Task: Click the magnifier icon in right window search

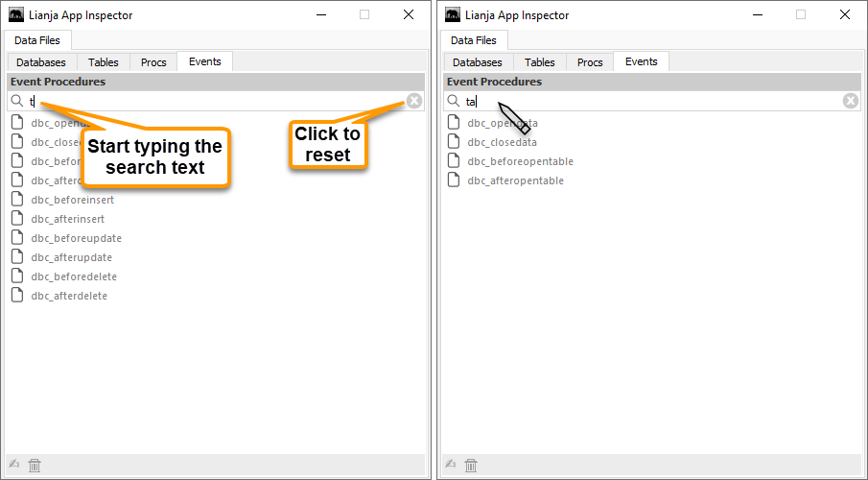Action: click(453, 101)
